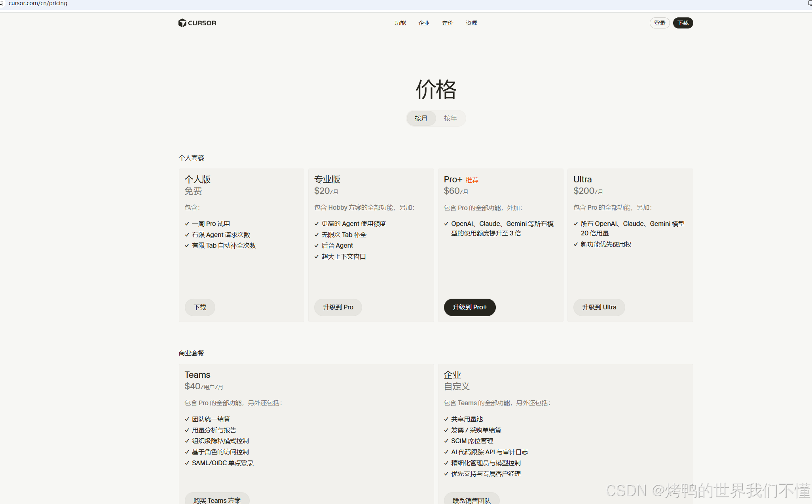Click the 推荐 badge next to Pro+
The width and height of the screenshot is (812, 504).
(472, 180)
